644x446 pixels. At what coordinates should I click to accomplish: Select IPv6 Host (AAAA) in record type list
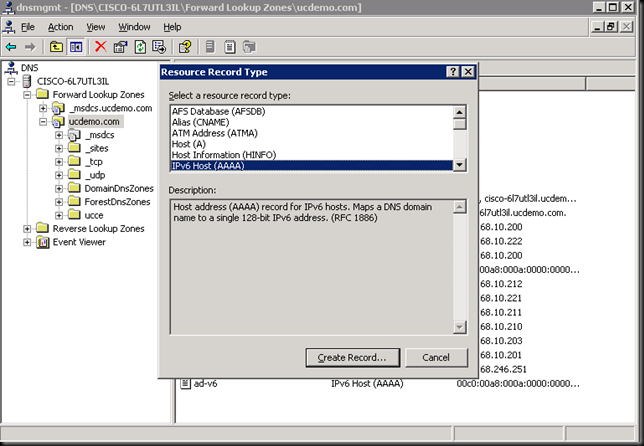point(312,166)
